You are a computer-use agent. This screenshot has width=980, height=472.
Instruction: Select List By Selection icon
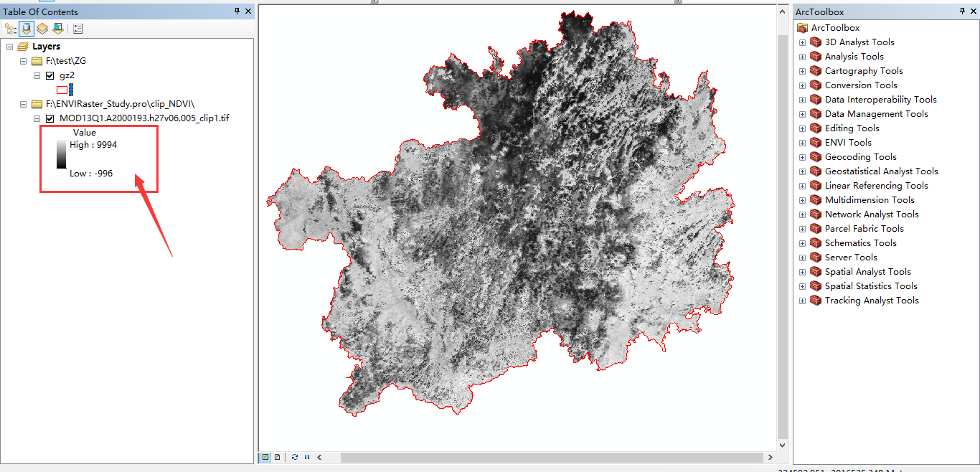tap(58, 29)
